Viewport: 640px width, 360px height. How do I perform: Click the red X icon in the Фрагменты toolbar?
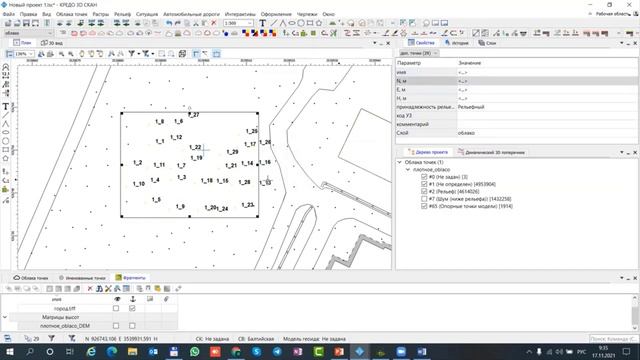coord(90,289)
